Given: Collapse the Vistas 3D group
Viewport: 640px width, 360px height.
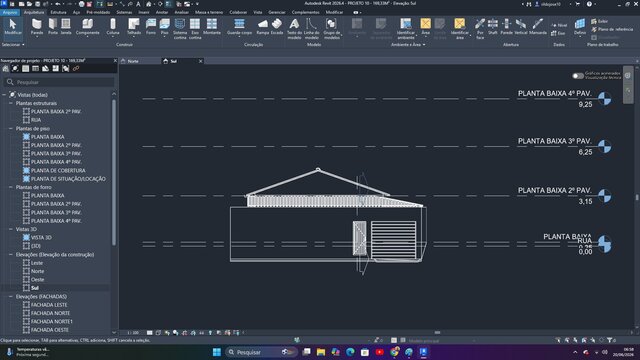Looking at the screenshot, I should tap(11, 229).
